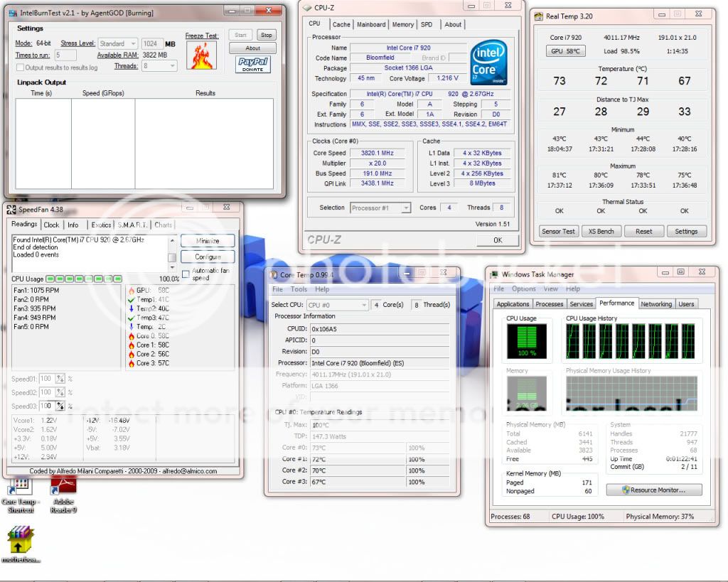
Task: Click the Configure button in SpeedFan
Action: [x=208, y=257]
